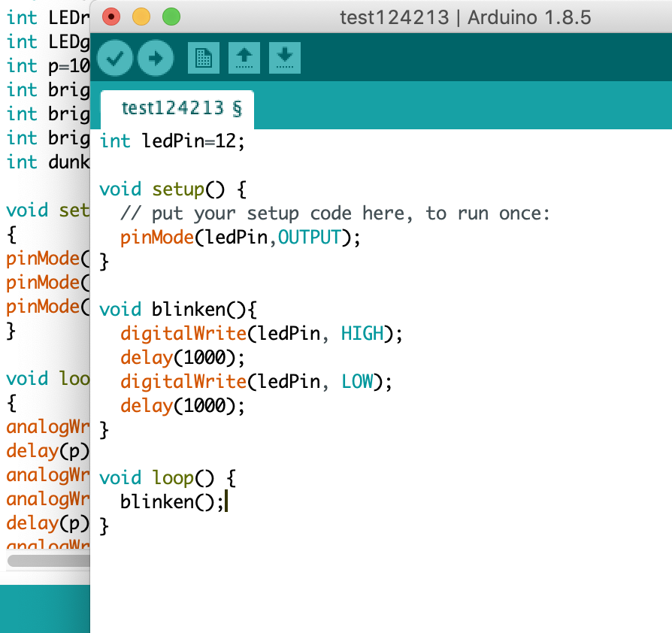The height and width of the screenshot is (633, 672).
Task: Click the void loop() line
Action: point(168,478)
